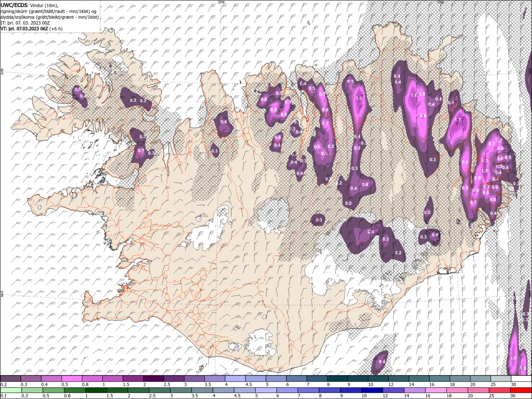Click the '1.0' value in the offshore cell
Viewport: 532px width, 399px height.
coord(513,358)
